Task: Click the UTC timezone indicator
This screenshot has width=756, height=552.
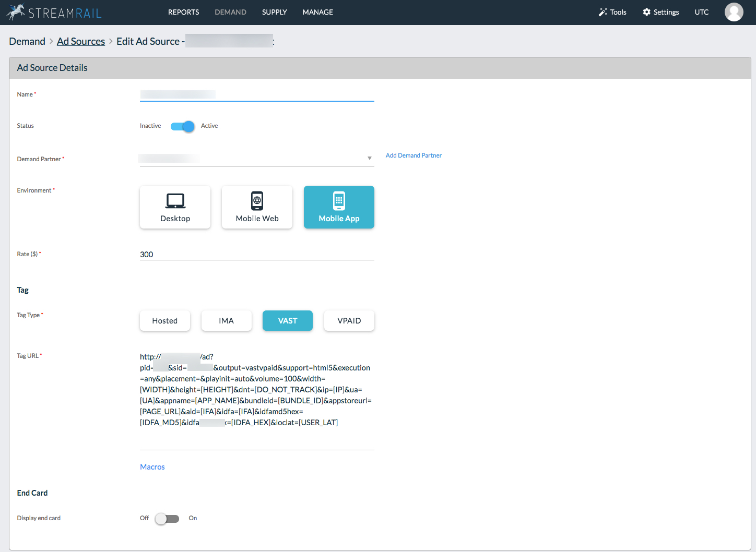Action: 701,11
